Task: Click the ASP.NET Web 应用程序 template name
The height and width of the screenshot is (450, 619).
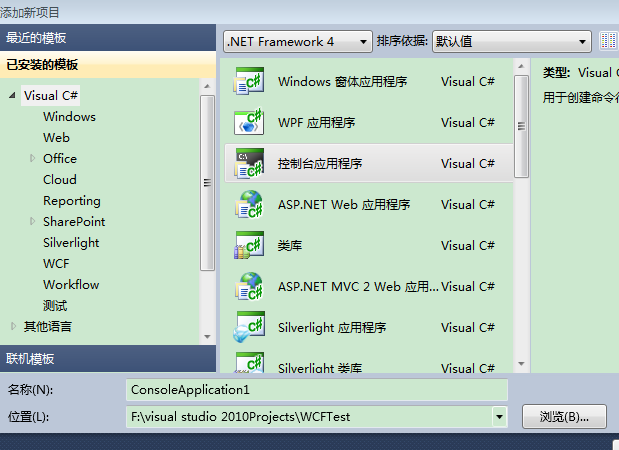Action: (x=344, y=204)
